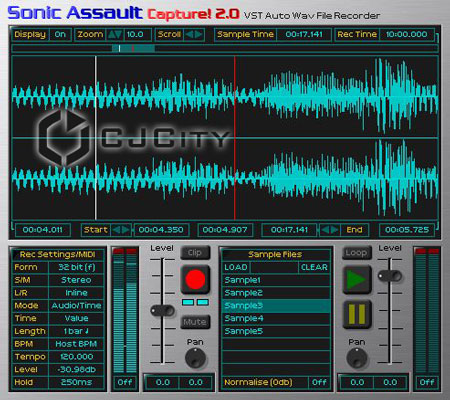Change Mode value Audio/Time
The width and height of the screenshot is (450, 400).
pos(77,306)
